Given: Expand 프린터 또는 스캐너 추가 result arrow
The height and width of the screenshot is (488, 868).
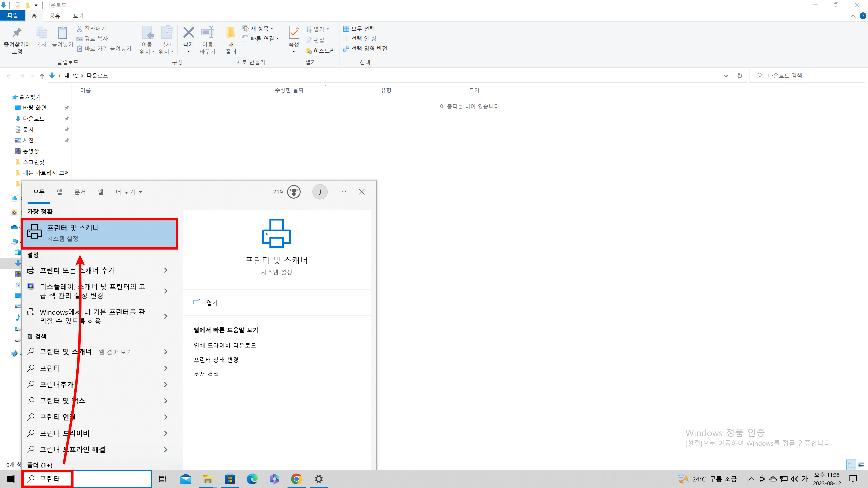Looking at the screenshot, I should (x=165, y=270).
